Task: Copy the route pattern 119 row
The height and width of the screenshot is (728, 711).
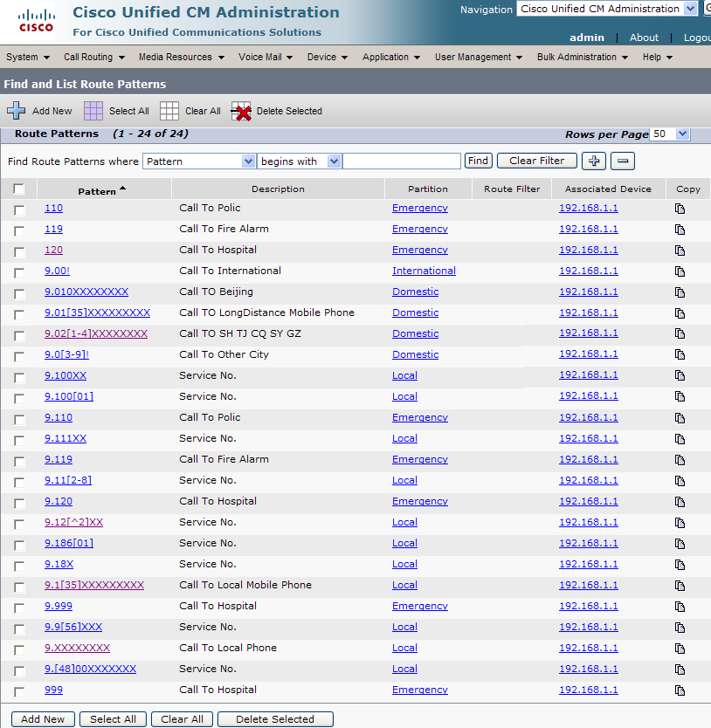Action: pyautogui.click(x=680, y=230)
